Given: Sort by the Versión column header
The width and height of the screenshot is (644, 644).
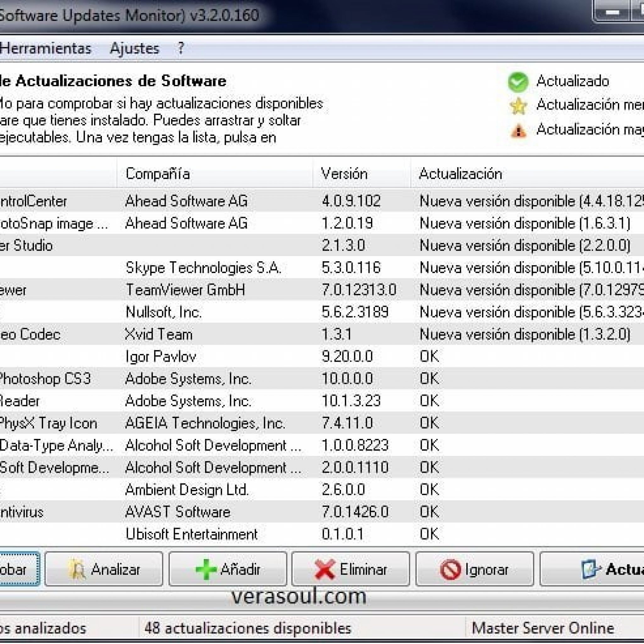Looking at the screenshot, I should coord(362,174).
